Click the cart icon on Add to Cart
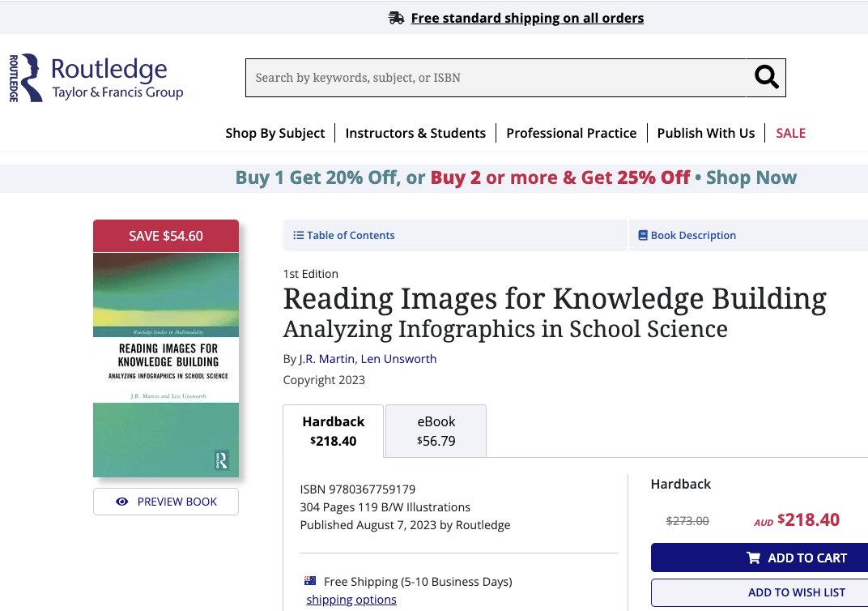This screenshot has height=611, width=868. point(753,558)
